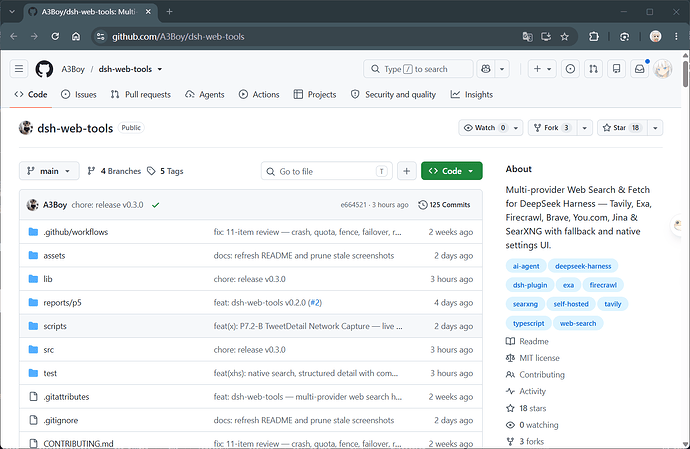View the 4 Branches link
Screen dimensions: 690x449
tap(114, 171)
